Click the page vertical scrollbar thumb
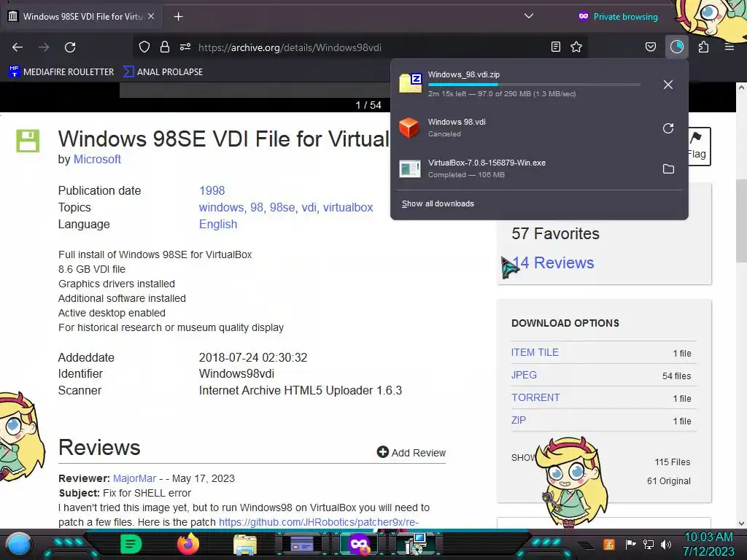 [x=741, y=220]
